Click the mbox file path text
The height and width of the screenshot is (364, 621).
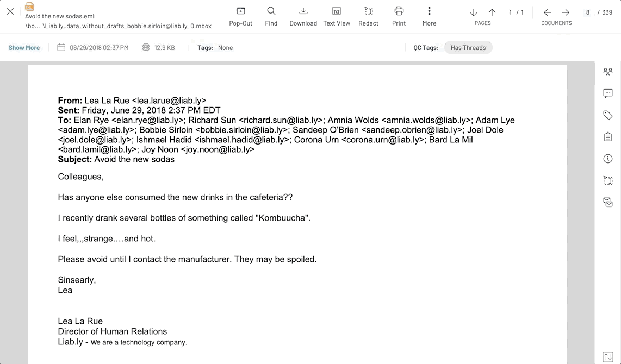tap(119, 26)
